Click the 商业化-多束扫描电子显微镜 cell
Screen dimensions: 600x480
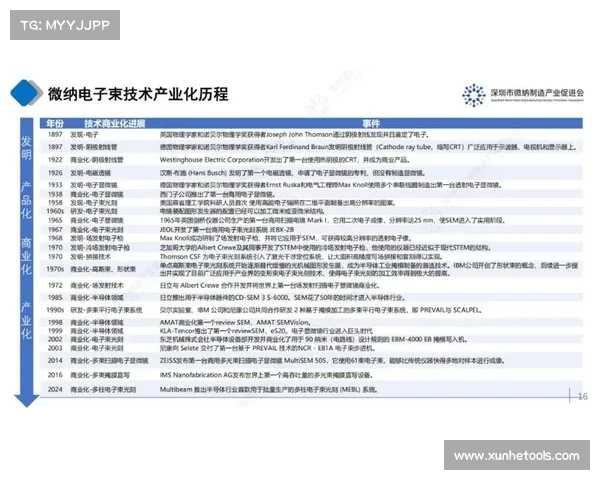[109, 361]
